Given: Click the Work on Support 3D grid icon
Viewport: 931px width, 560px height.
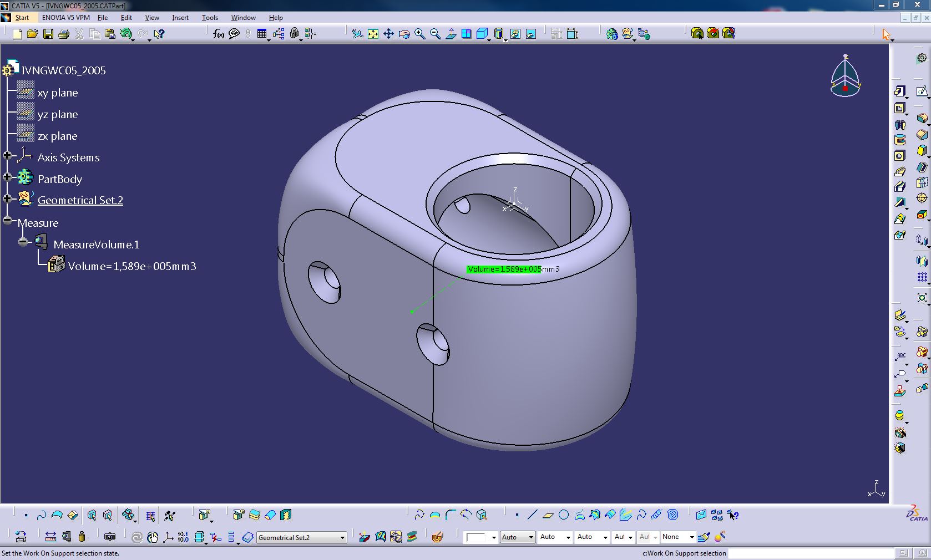Looking at the screenshot, I should 150,516.
